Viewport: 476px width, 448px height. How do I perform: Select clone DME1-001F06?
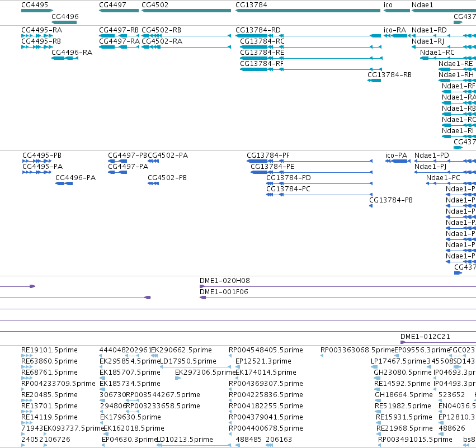coord(338,298)
